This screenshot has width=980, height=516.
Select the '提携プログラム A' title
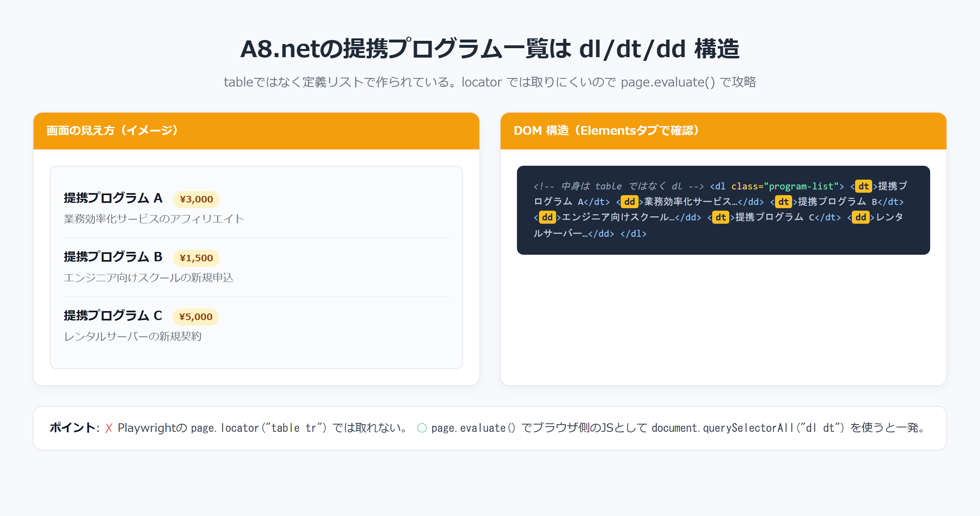113,198
